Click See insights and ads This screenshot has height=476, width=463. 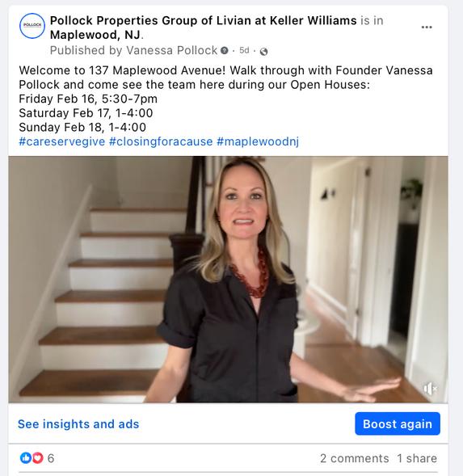78,424
